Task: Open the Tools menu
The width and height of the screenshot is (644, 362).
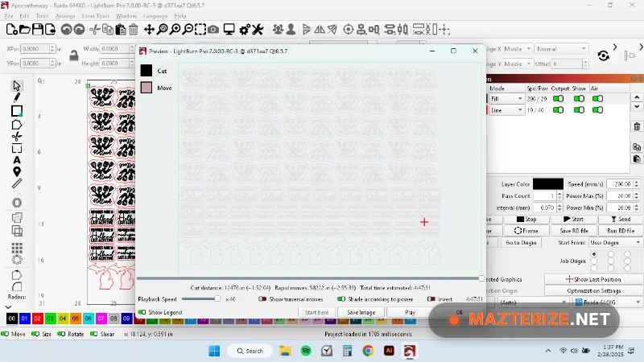Action: click(x=42, y=16)
